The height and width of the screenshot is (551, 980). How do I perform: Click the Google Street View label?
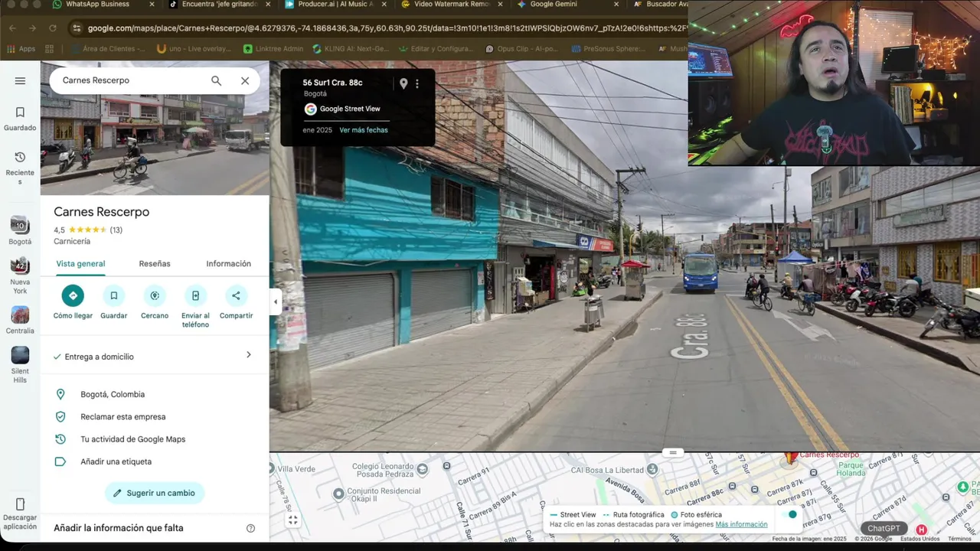coord(350,109)
